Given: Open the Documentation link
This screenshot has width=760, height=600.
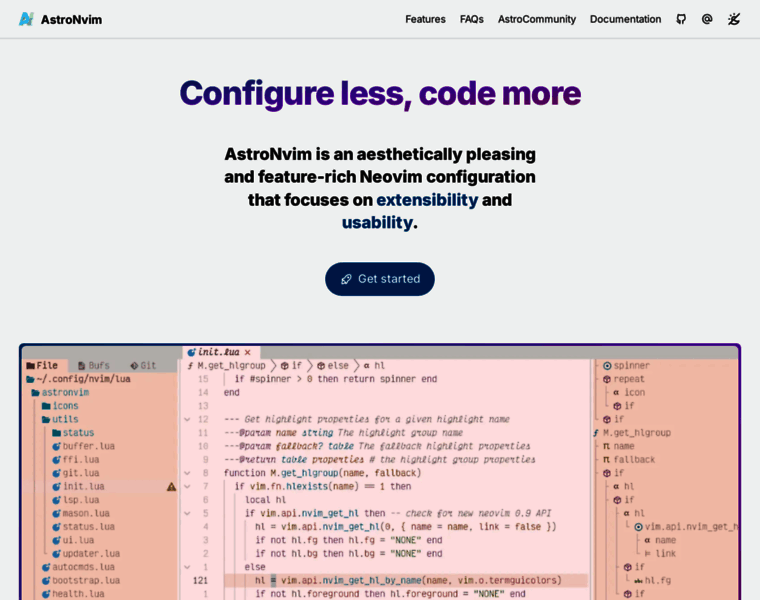Looking at the screenshot, I should [625, 19].
